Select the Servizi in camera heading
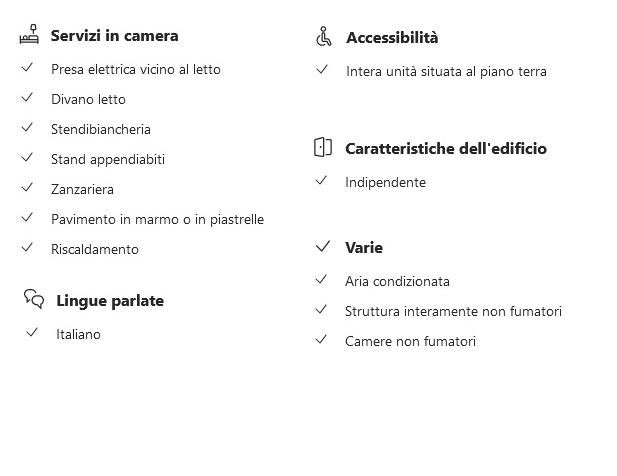Screen dimensions: 617x476 (115, 36)
